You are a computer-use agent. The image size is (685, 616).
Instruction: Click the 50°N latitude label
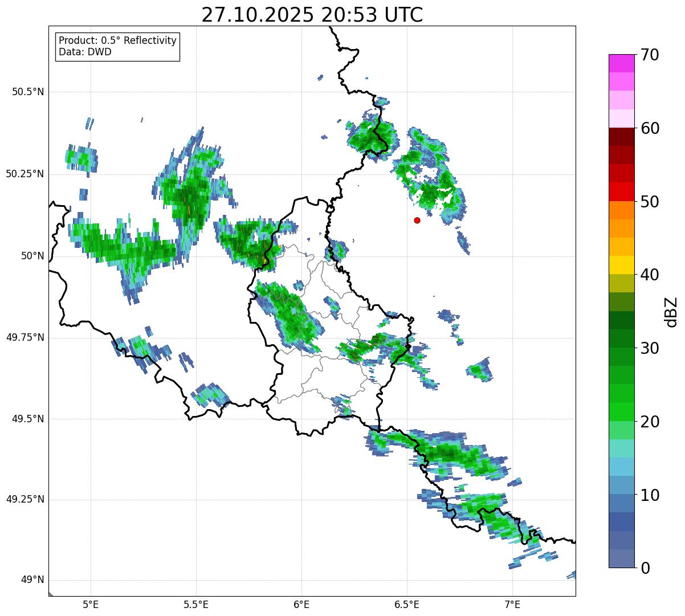tap(32, 256)
